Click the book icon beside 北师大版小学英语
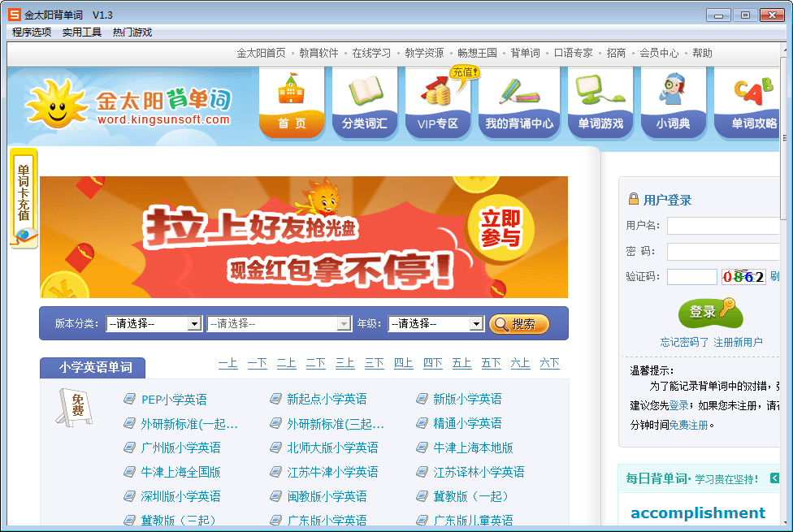The image size is (793, 532). pyautogui.click(x=275, y=448)
